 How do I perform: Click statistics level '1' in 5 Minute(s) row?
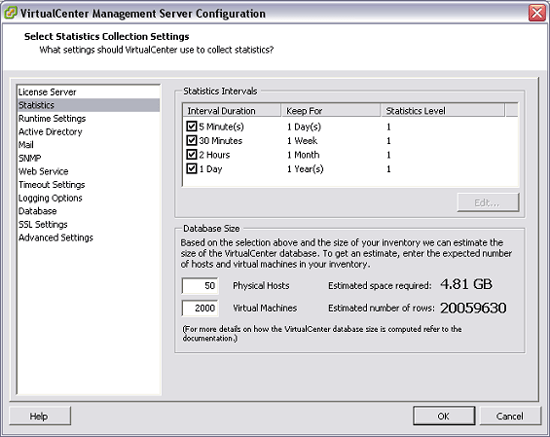point(389,127)
